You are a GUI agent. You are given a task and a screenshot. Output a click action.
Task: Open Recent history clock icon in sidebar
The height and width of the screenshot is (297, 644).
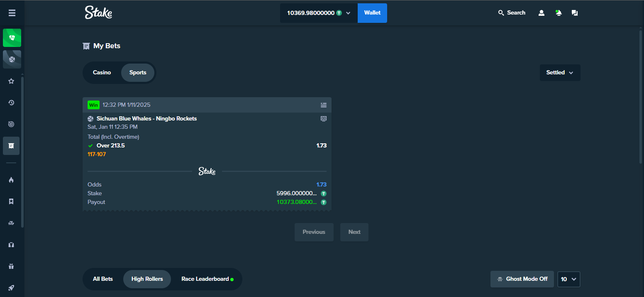(12, 103)
